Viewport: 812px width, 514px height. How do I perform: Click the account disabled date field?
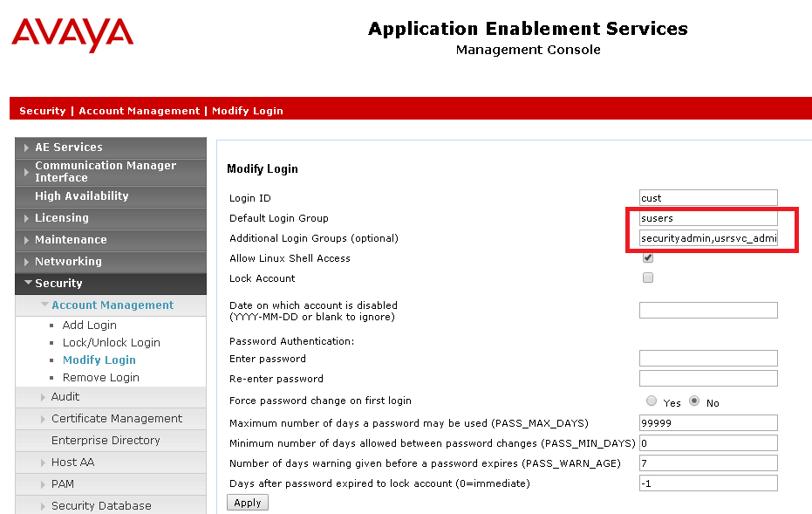(708, 310)
